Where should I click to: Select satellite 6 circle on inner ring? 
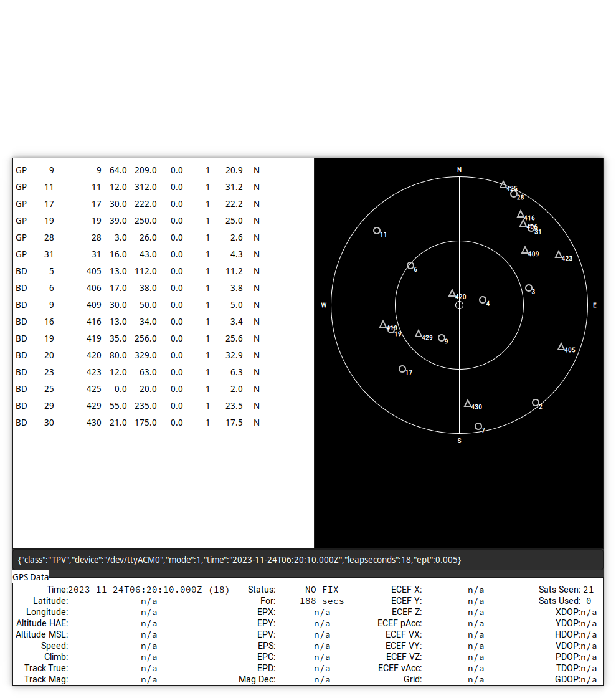pyautogui.click(x=410, y=265)
